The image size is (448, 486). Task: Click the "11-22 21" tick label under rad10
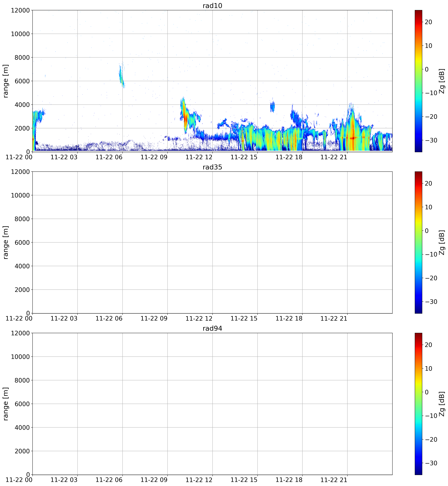334,157
